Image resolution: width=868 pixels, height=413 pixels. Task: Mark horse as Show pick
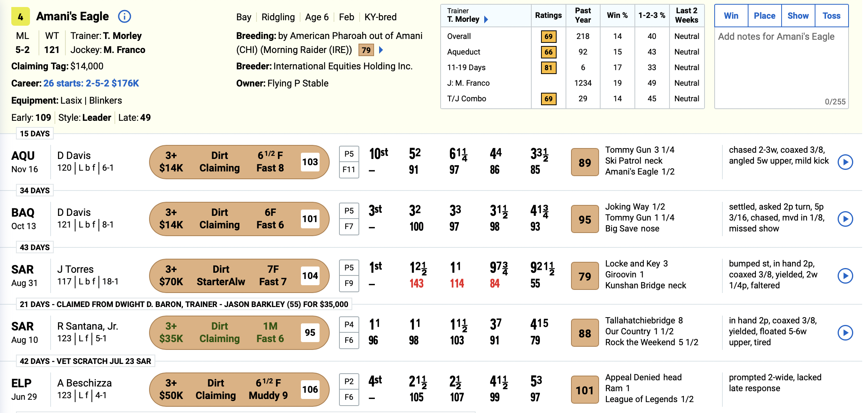click(x=798, y=16)
